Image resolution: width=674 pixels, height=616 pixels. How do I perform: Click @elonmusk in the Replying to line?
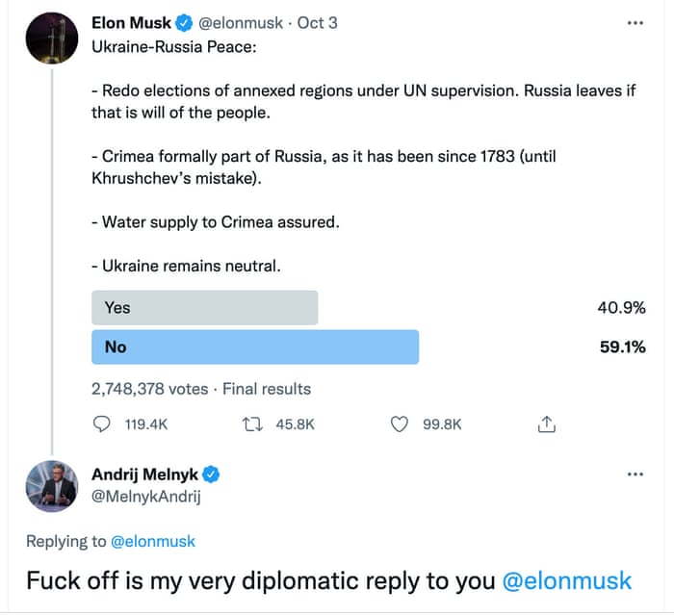point(153,541)
